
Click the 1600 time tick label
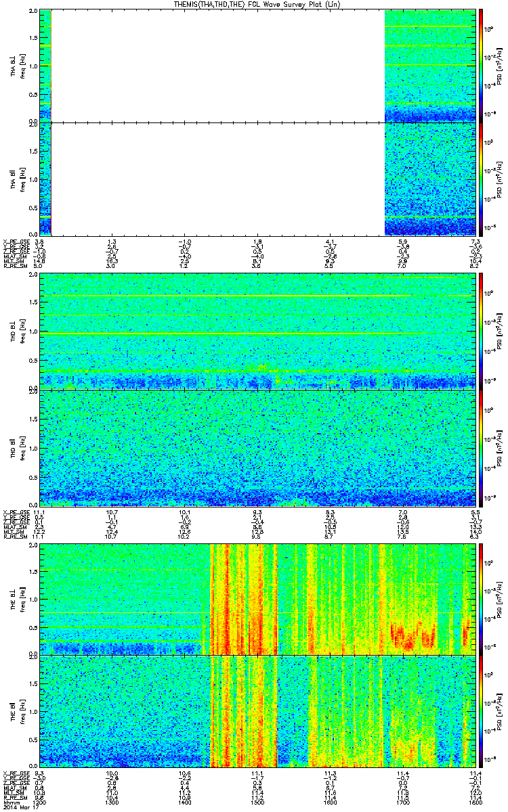(331, 803)
